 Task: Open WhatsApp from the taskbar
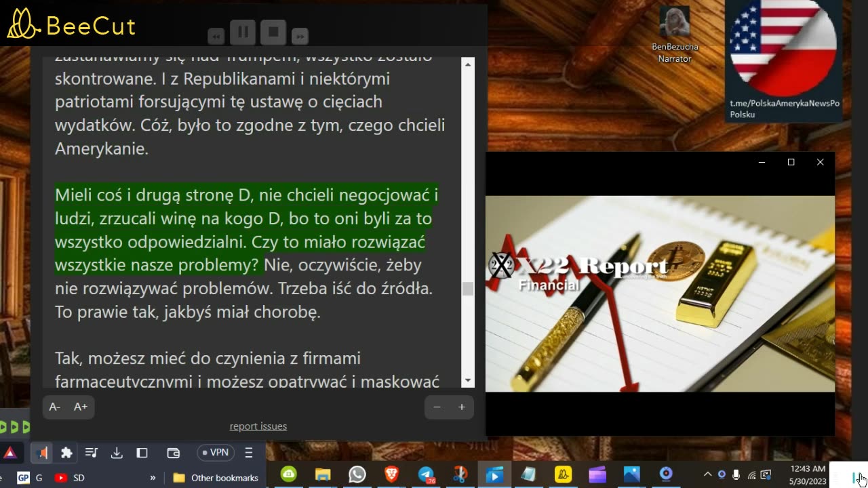(x=357, y=474)
